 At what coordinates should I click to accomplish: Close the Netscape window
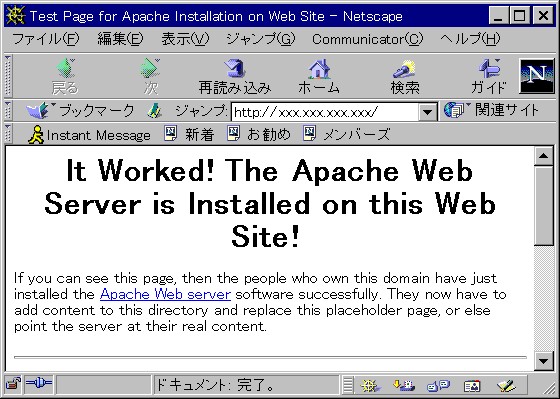click(543, 16)
